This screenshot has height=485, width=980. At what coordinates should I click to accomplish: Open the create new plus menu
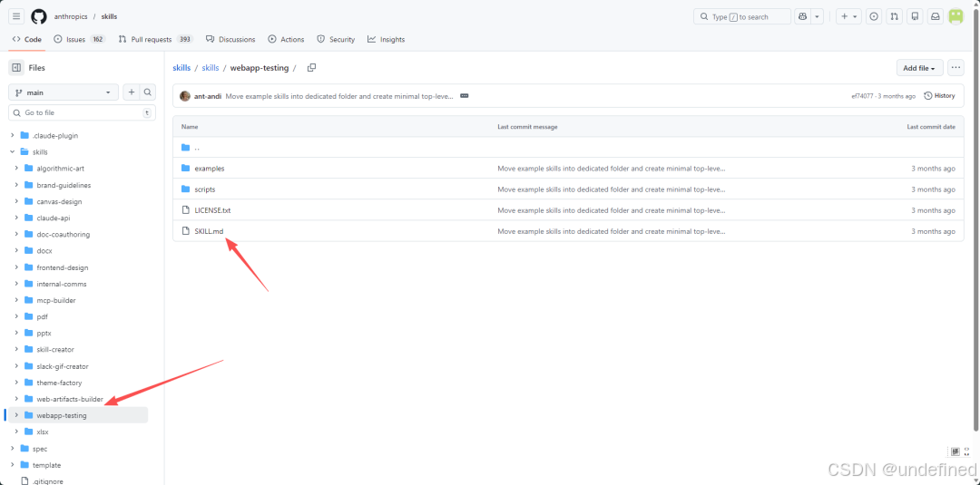point(848,17)
